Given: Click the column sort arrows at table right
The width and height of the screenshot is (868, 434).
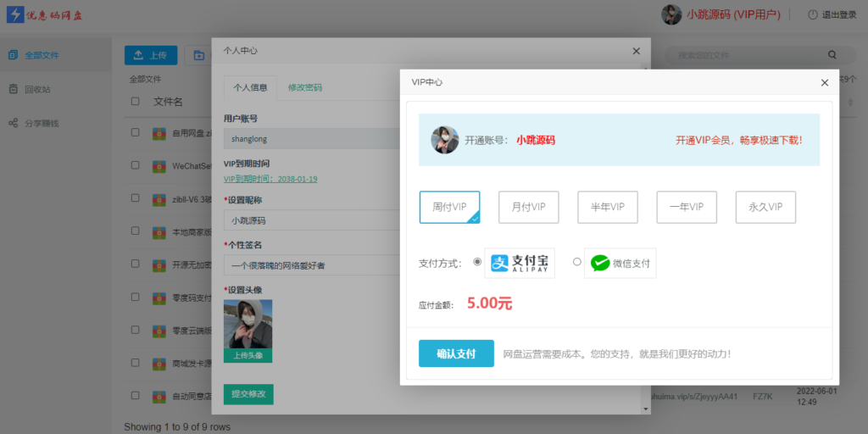Looking at the screenshot, I should click(x=851, y=102).
